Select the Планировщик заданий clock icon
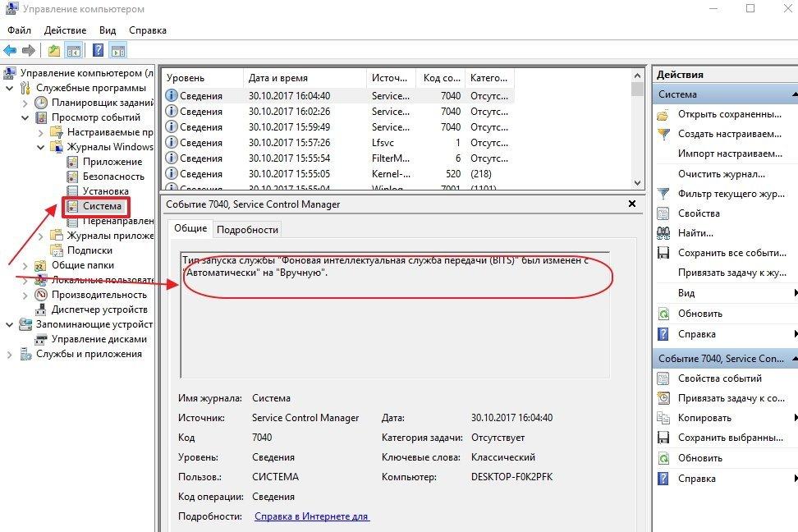The height and width of the screenshot is (532, 798). click(x=41, y=103)
